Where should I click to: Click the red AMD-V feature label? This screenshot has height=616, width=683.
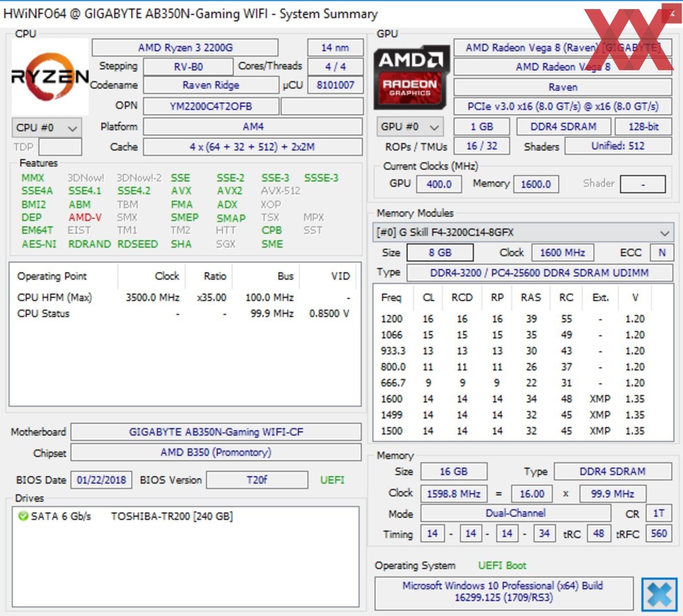click(x=85, y=218)
